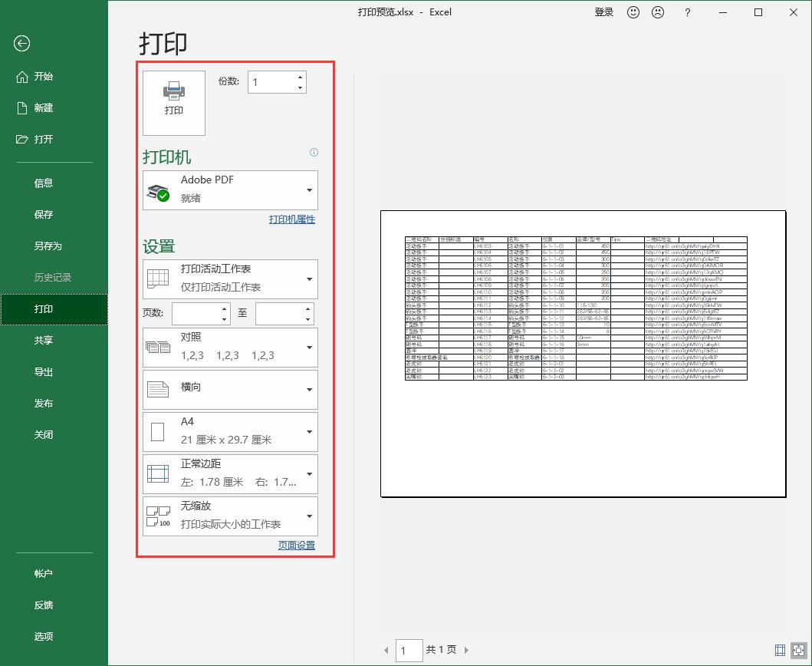Go to next page with the right arrow
The image size is (812, 666).
tap(466, 649)
